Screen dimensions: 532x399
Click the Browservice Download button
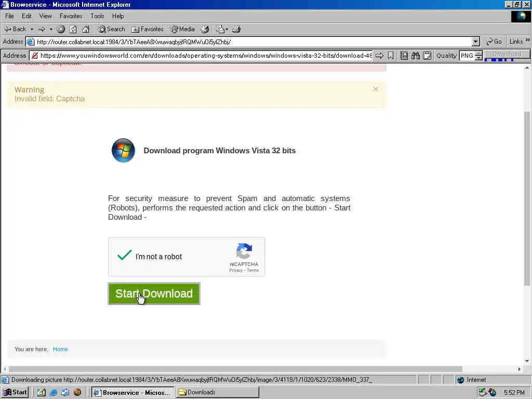[507, 54]
